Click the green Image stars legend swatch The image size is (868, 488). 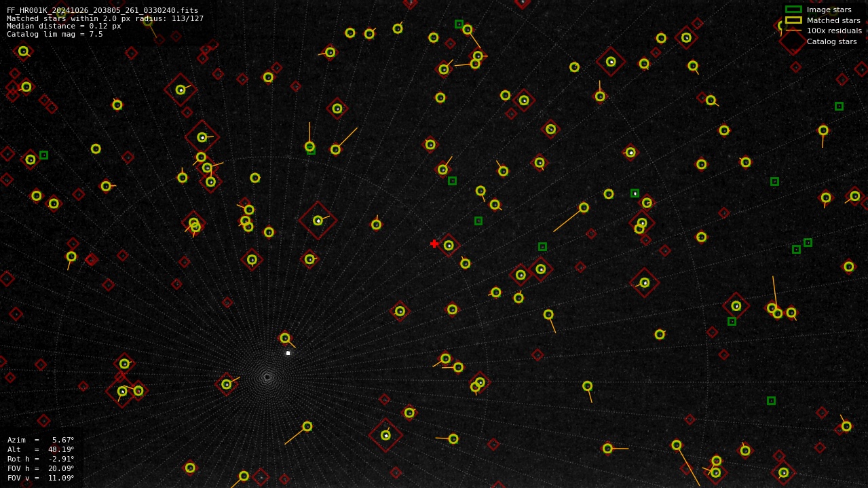(x=793, y=10)
